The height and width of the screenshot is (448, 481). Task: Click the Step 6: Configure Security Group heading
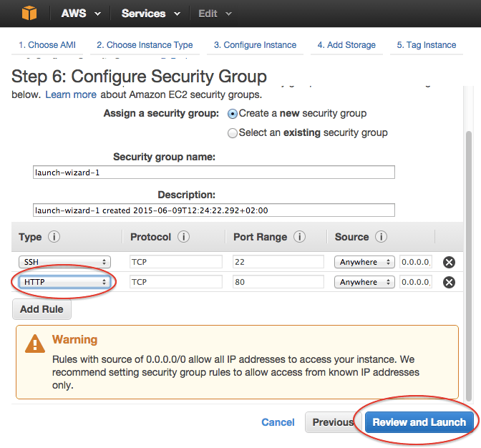coord(139,77)
